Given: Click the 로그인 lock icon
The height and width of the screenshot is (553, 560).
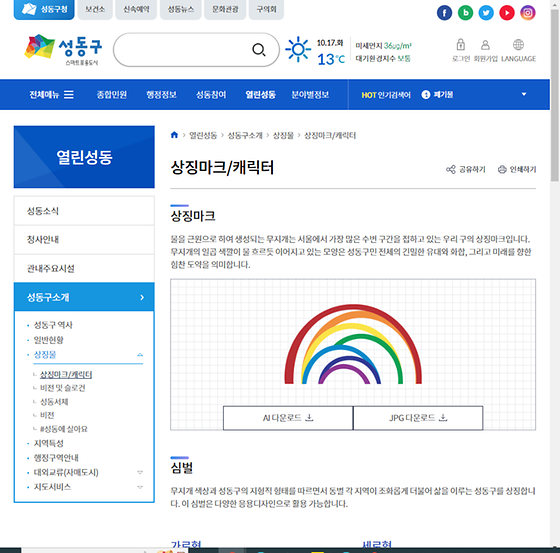Looking at the screenshot, I should point(461,45).
